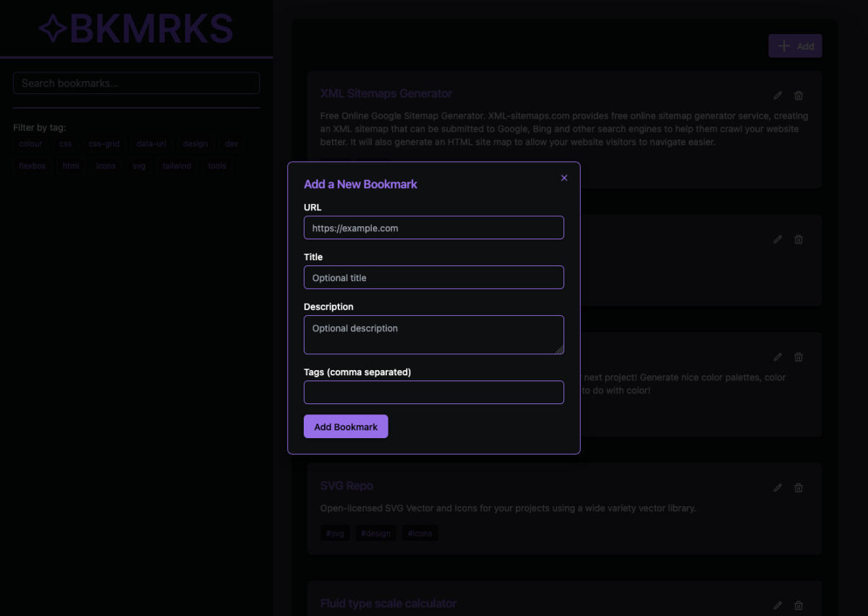Click the #icons tag on SVG Repo
The width and height of the screenshot is (868, 616).
coord(420,534)
